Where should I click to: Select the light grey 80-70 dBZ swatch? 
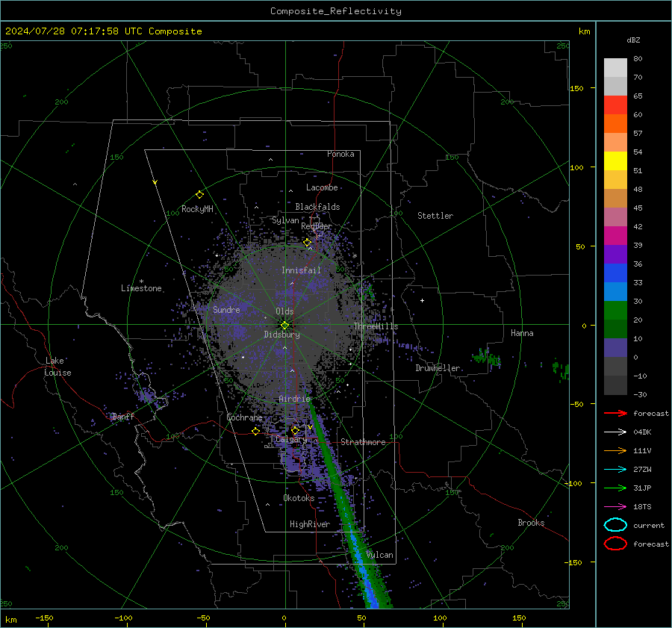click(615, 68)
